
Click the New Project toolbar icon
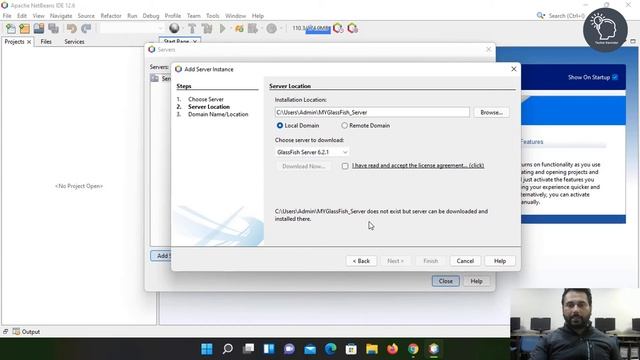24,28
